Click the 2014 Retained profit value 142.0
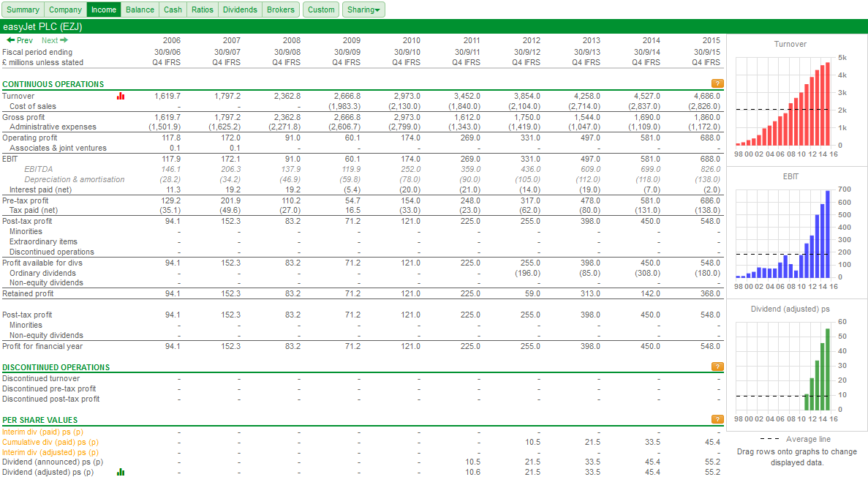This screenshot has width=868, height=477. (650, 293)
